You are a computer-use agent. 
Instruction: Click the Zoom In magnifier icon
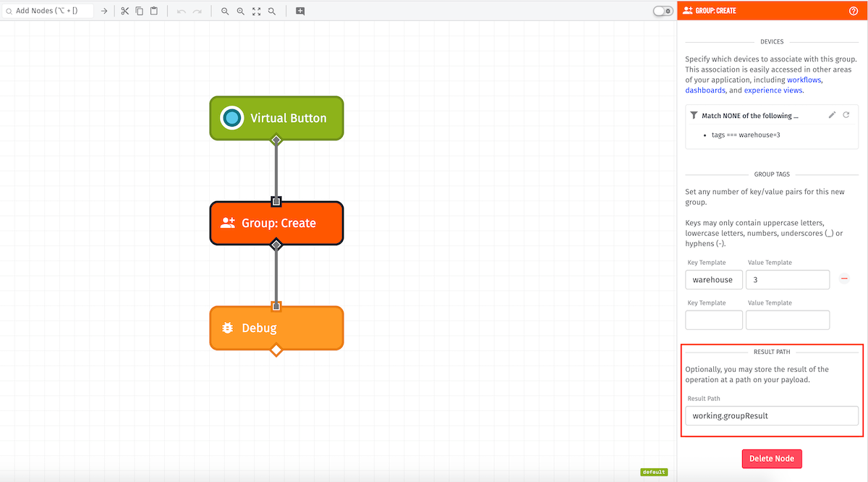click(241, 11)
